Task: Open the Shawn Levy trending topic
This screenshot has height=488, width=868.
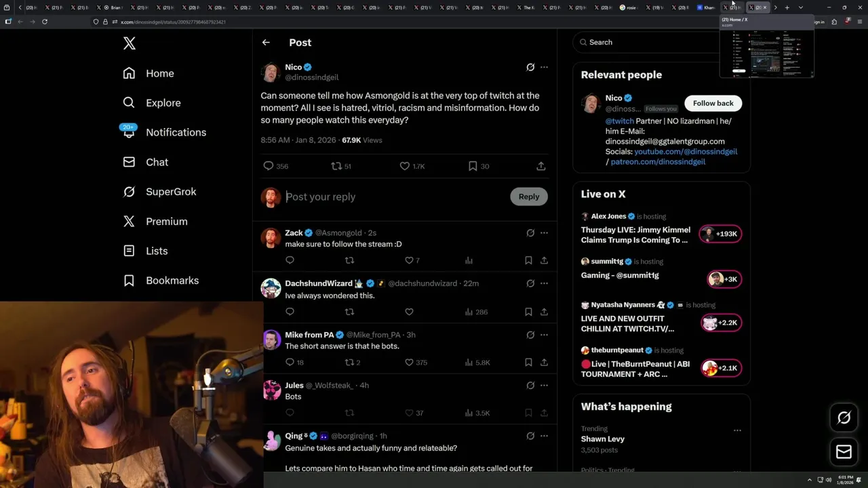Action: (x=603, y=439)
